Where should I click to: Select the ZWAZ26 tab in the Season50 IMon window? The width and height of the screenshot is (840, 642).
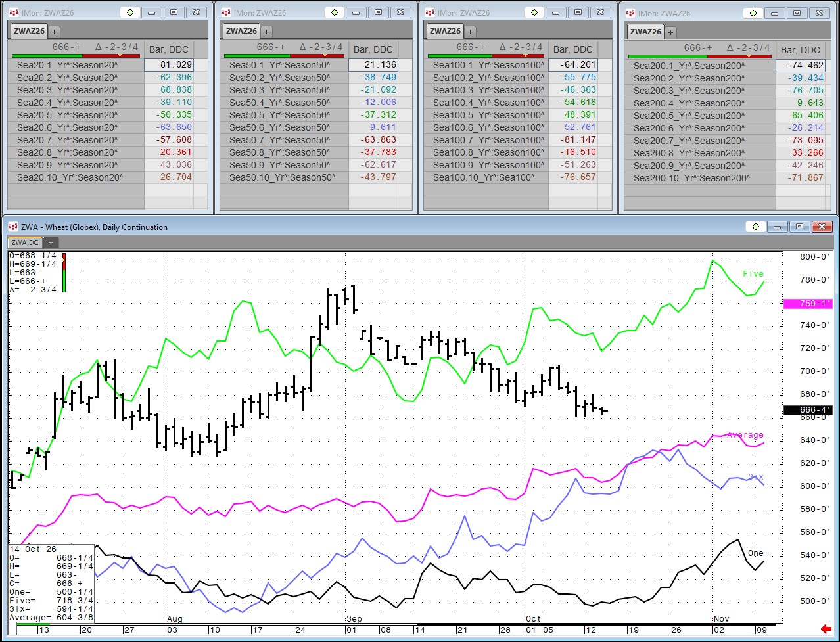[241, 31]
